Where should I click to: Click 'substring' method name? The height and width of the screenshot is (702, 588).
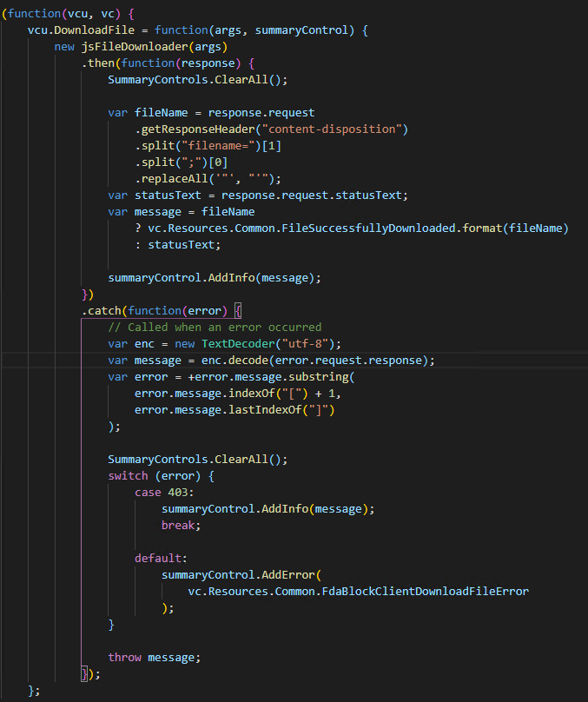coord(318,377)
